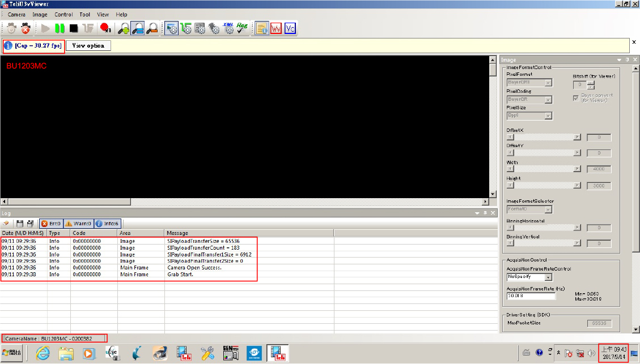Toggle the Warn:0 log filter
Image resolution: width=640 pixels, height=364 pixels.
click(78, 224)
